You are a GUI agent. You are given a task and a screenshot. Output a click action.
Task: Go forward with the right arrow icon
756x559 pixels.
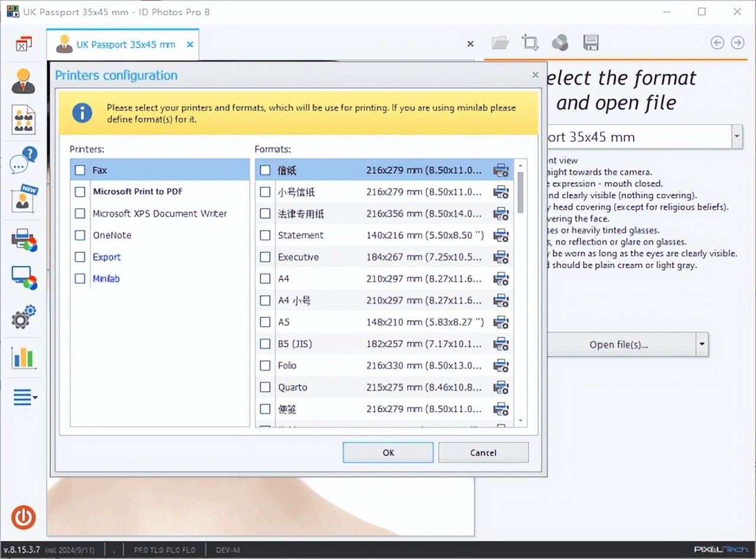[x=738, y=43]
